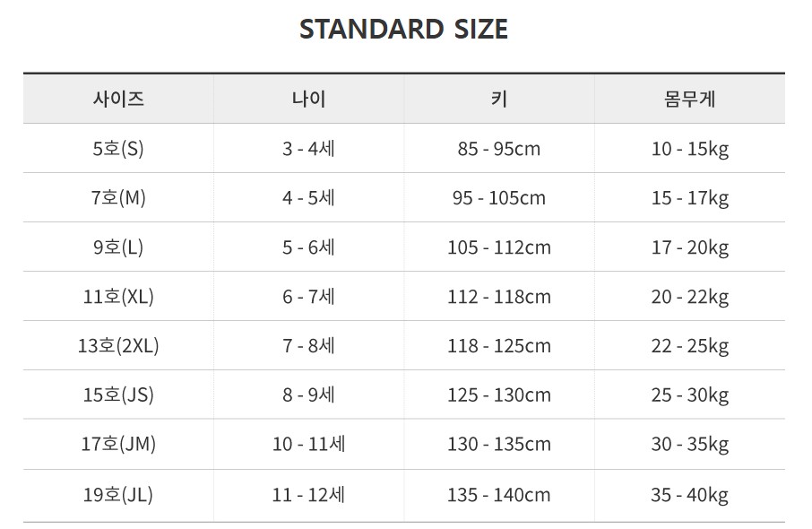Select the 15호(JS) size cell
The height and width of the screenshot is (529, 812).
[118, 395]
